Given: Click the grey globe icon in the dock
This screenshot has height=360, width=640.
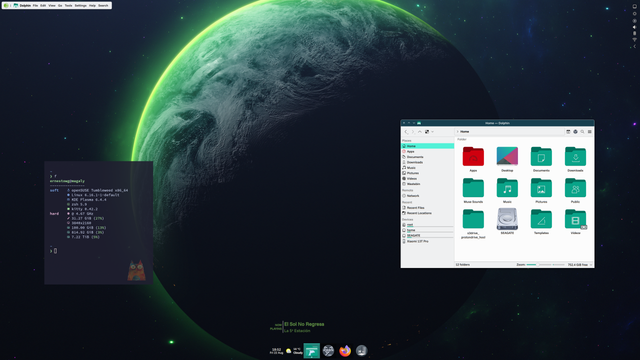Looking at the screenshot, I should coord(328,351).
